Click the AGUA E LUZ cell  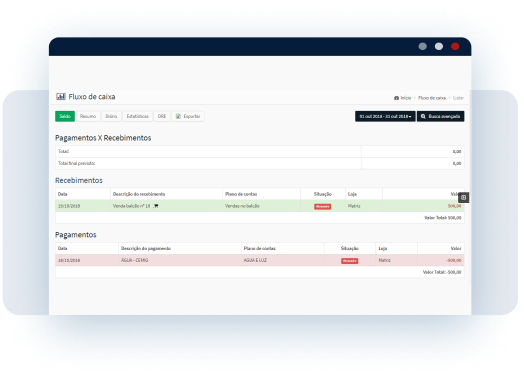(255, 260)
